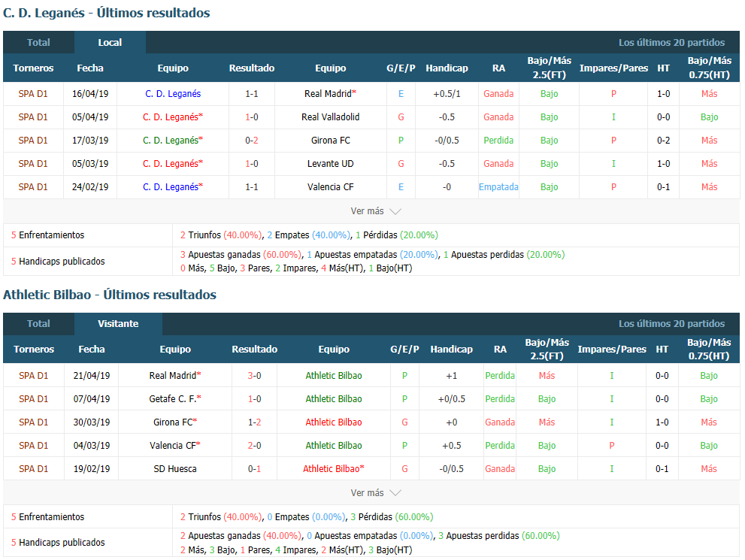The width and height of the screenshot is (745, 560).
Task: Expand Ver más under Athletic Bilbao results
Action: (375, 492)
